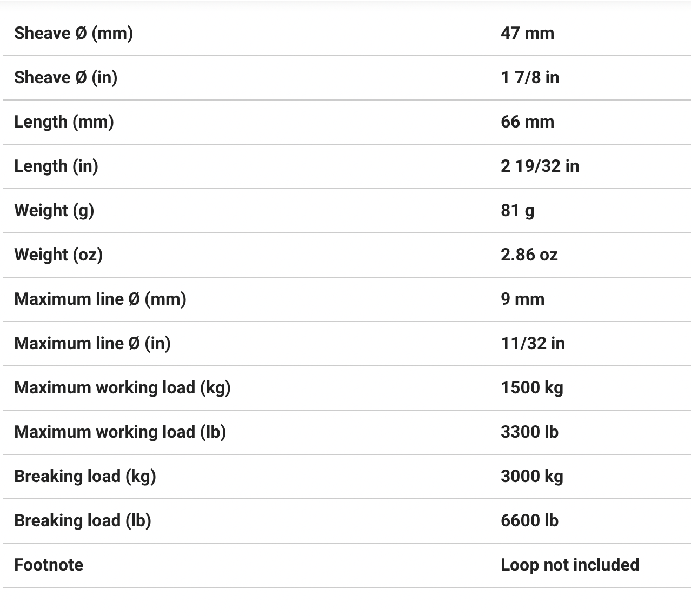Click the 2 19/32 in value
Viewport: 691px width, 616px height.
(540, 166)
